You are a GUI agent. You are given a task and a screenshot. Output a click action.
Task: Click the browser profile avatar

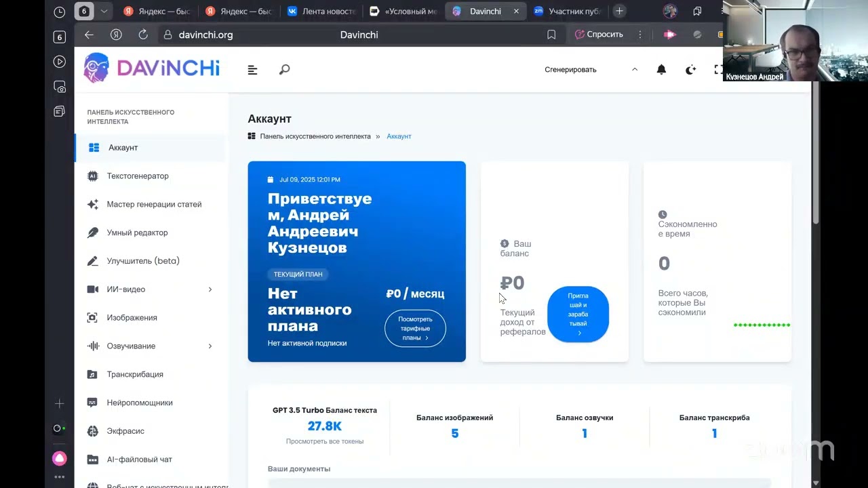tap(670, 12)
